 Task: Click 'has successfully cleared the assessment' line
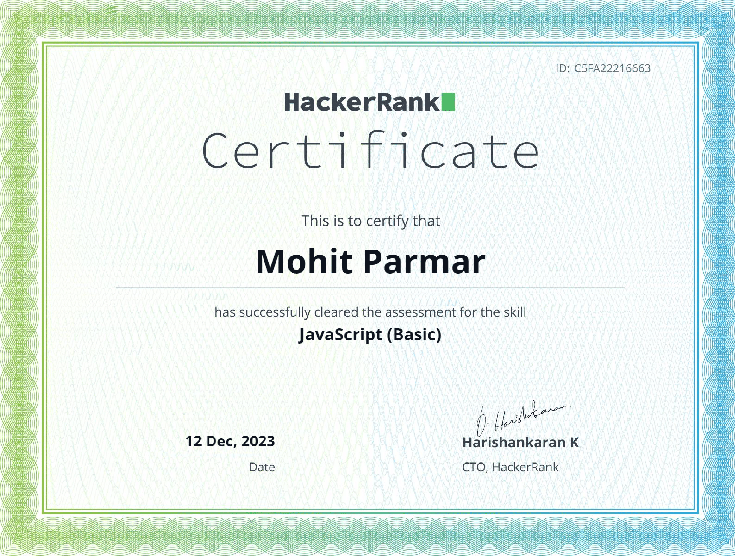370,312
